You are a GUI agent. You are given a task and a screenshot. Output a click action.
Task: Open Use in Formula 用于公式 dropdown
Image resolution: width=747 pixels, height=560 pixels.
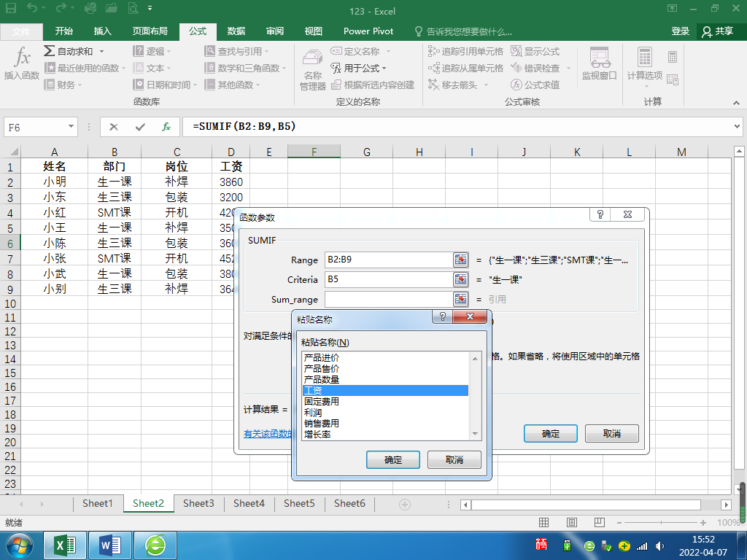tap(359, 68)
